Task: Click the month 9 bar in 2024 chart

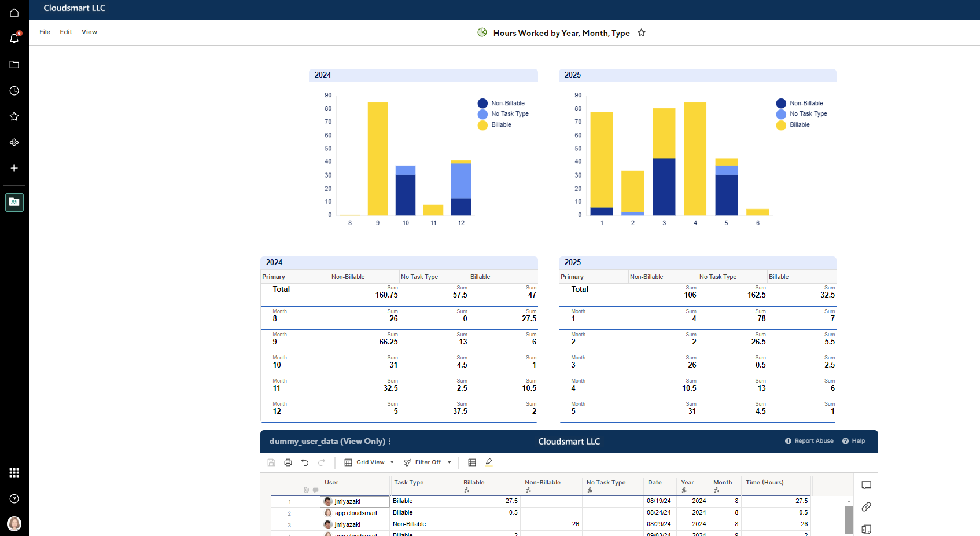Action: (378, 159)
